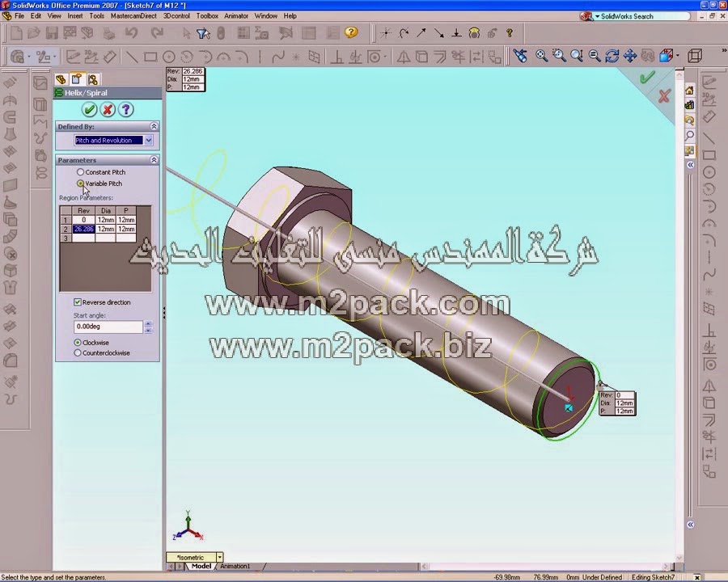Screen dimensions: 728x582
Task: Open the Toolbox menu
Action: click(x=207, y=16)
